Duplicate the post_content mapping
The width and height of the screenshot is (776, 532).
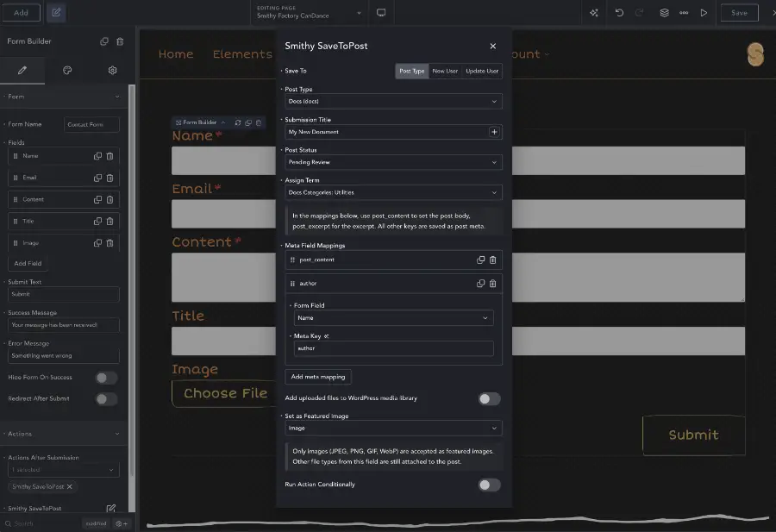pos(480,260)
